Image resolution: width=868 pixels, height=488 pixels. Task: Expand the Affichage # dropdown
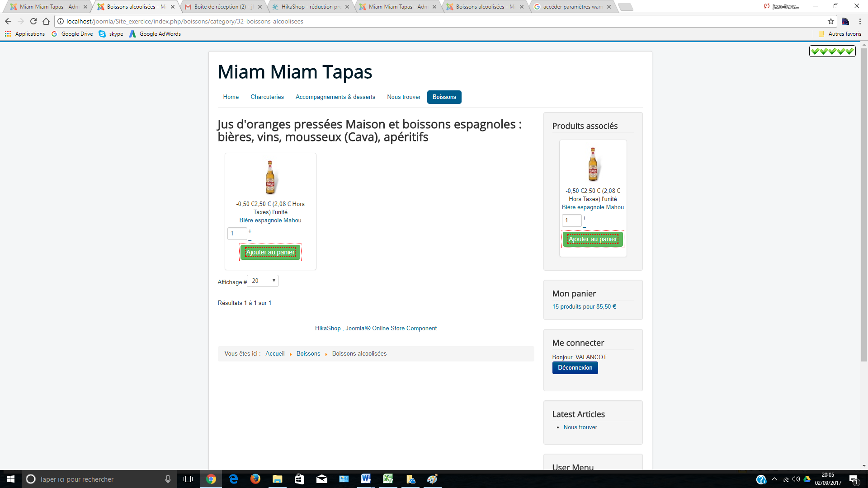click(x=263, y=281)
